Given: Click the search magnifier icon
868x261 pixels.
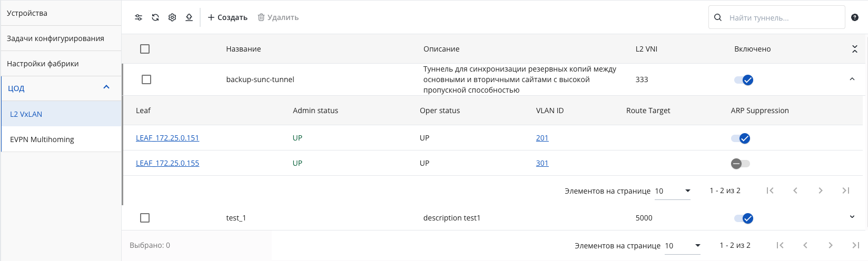Looking at the screenshot, I should pos(718,17).
